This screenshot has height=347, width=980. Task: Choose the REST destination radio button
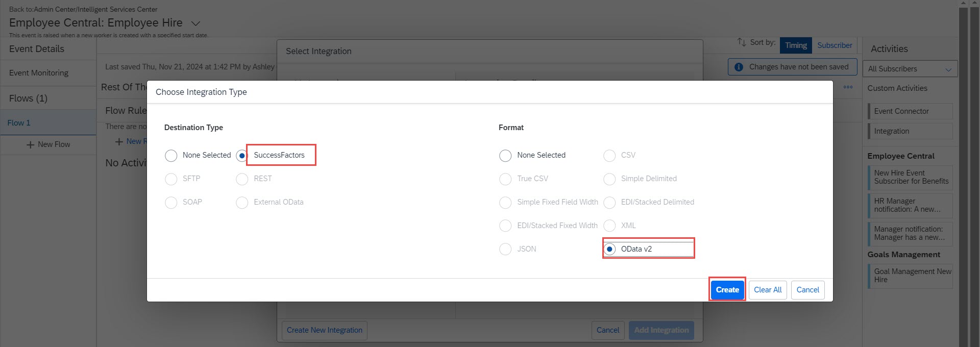coord(242,179)
